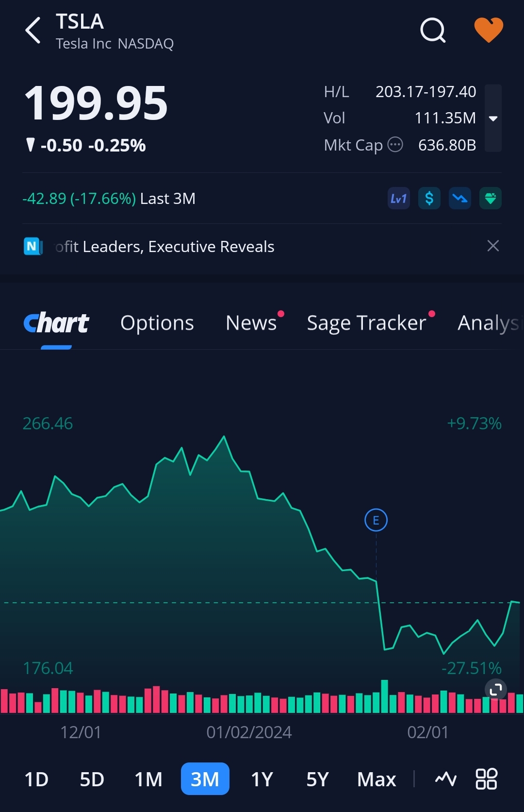Tap the market cap value 636.80B
The height and width of the screenshot is (812, 524).
point(447,145)
